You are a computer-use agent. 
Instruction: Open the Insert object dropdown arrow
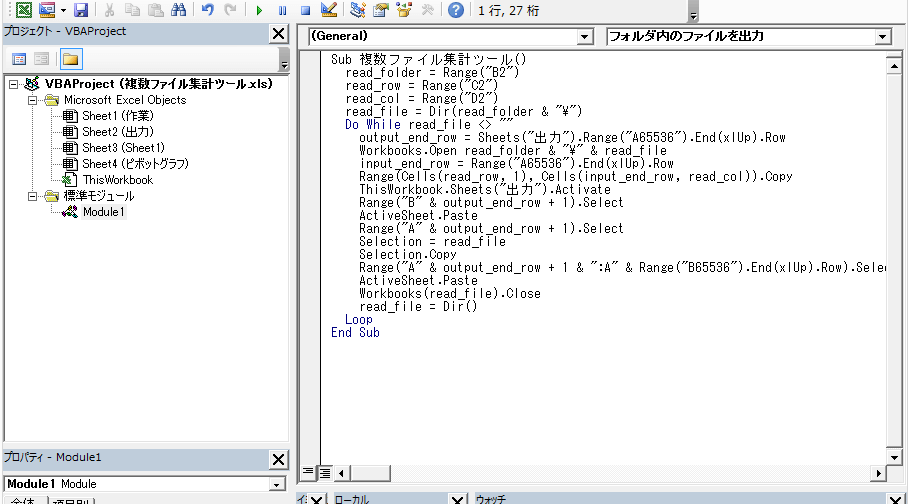(x=63, y=10)
